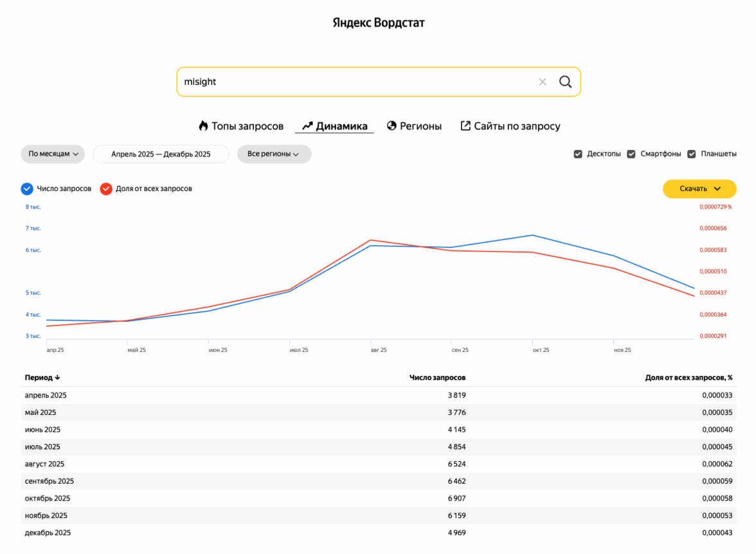Viewport: 756px width, 554px height.
Task: Expand the Все регионы dropdown
Action: click(x=274, y=154)
